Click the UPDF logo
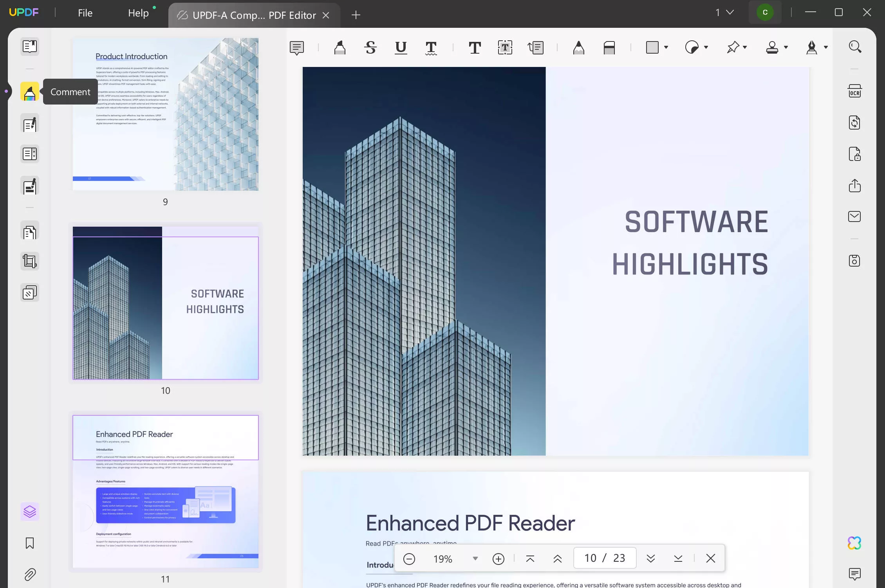Screen dimensions: 885x588 (24, 13)
